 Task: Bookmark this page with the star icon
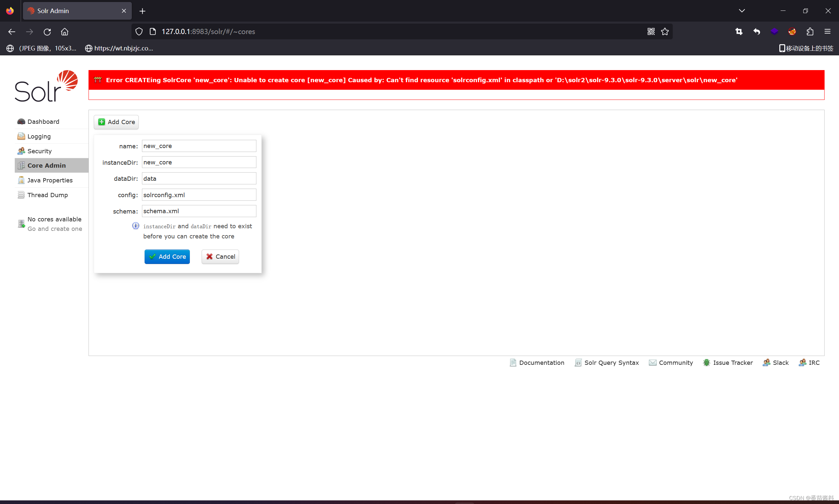pos(665,31)
